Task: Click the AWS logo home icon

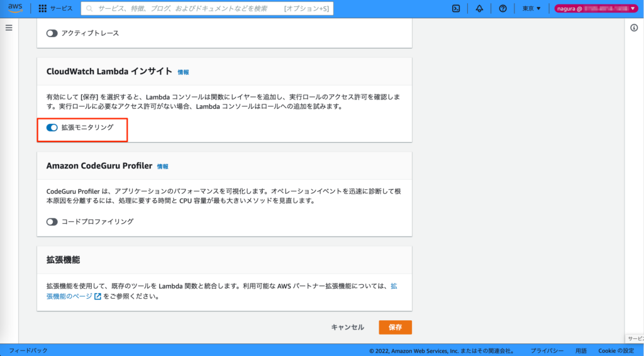Action: [15, 8]
